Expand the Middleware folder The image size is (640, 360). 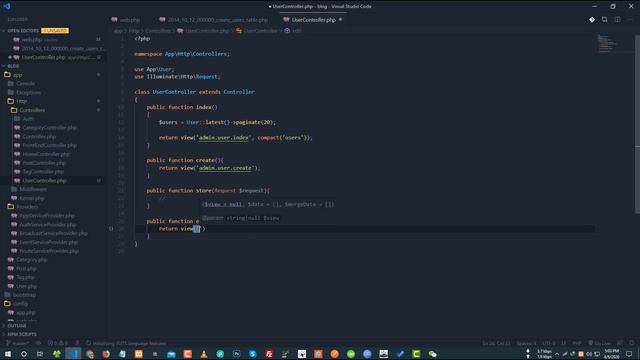point(29,189)
